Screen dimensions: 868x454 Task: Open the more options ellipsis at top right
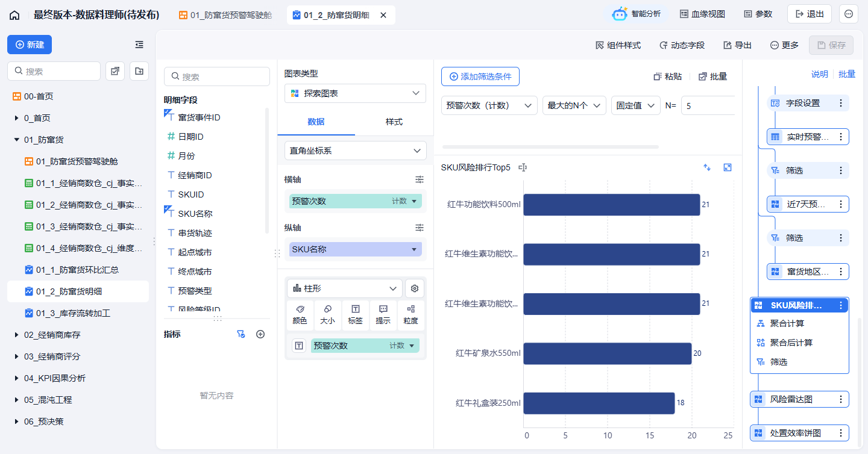(x=849, y=14)
